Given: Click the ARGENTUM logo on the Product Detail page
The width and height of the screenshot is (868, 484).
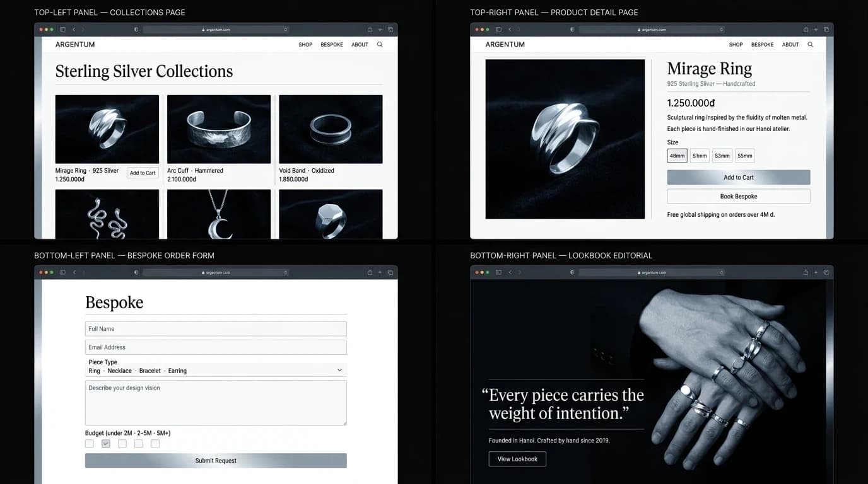Looking at the screenshot, I should (x=505, y=45).
